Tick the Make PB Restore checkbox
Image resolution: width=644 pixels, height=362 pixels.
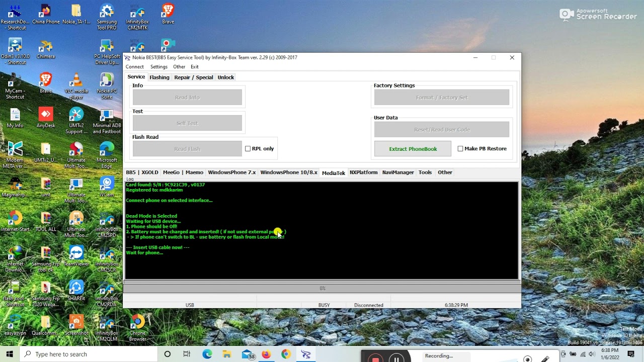tap(460, 149)
